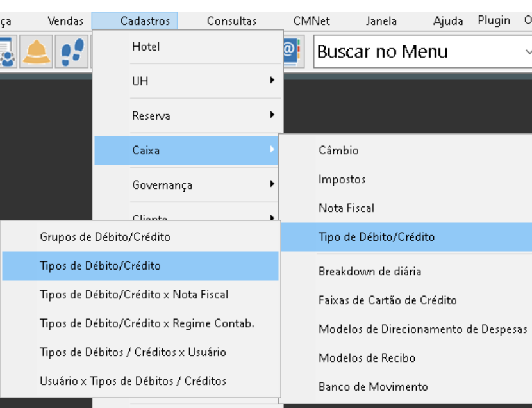
Task: Click the blue footprints toolbar icon
Action: (x=72, y=51)
